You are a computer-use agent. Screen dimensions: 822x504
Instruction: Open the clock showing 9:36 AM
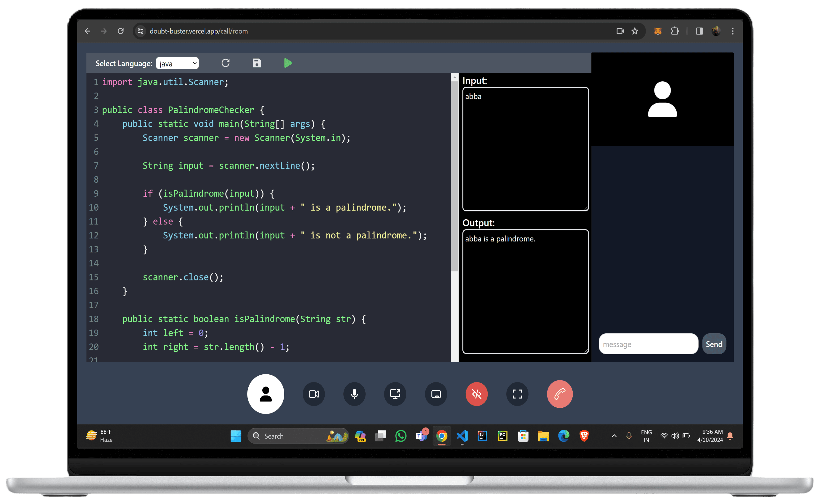point(710,436)
